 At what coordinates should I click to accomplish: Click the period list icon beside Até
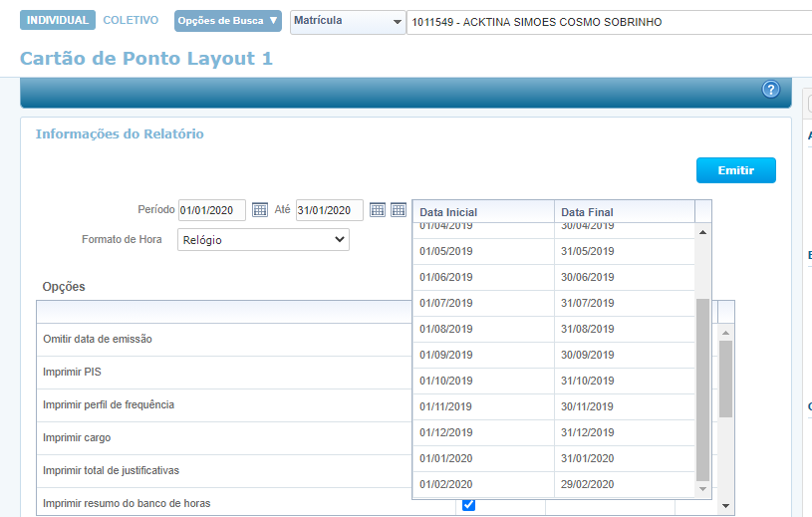click(399, 210)
